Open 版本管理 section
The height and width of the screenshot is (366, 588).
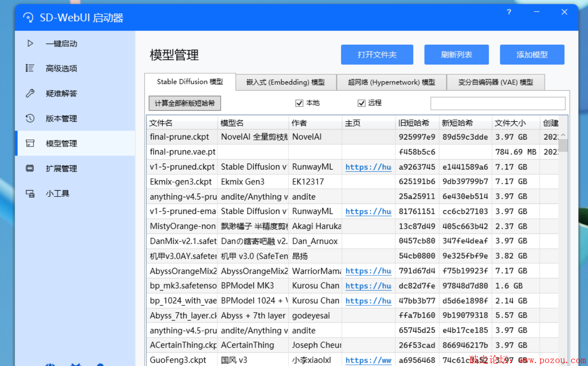click(x=75, y=118)
